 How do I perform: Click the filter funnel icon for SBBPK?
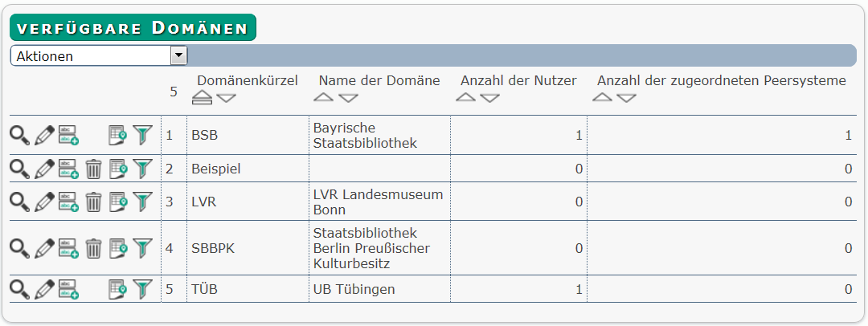(143, 248)
